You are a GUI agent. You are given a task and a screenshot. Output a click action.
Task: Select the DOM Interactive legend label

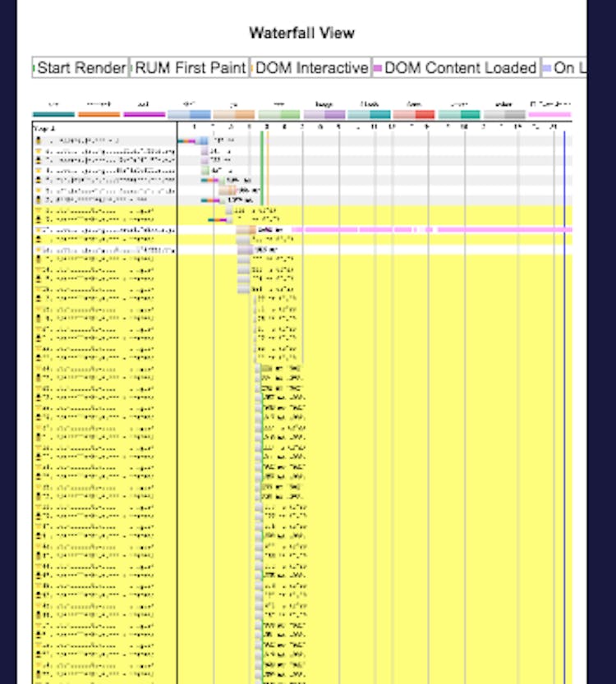pos(311,68)
